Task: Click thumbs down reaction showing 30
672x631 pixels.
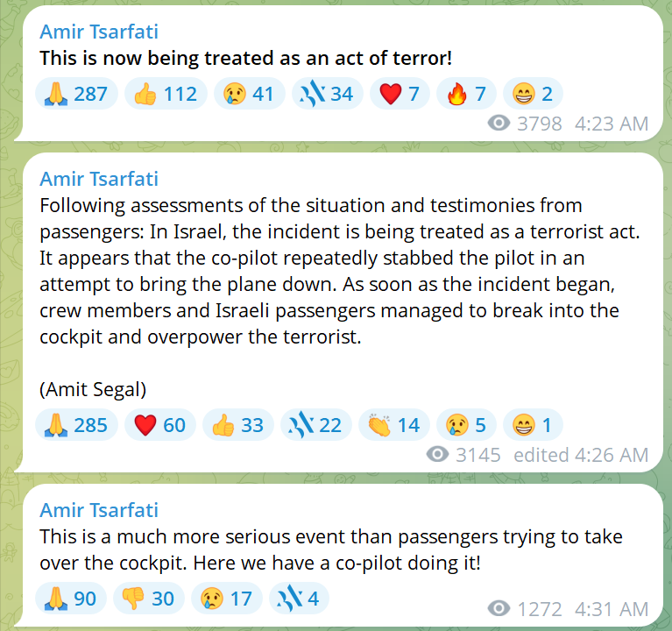Action: point(149,599)
